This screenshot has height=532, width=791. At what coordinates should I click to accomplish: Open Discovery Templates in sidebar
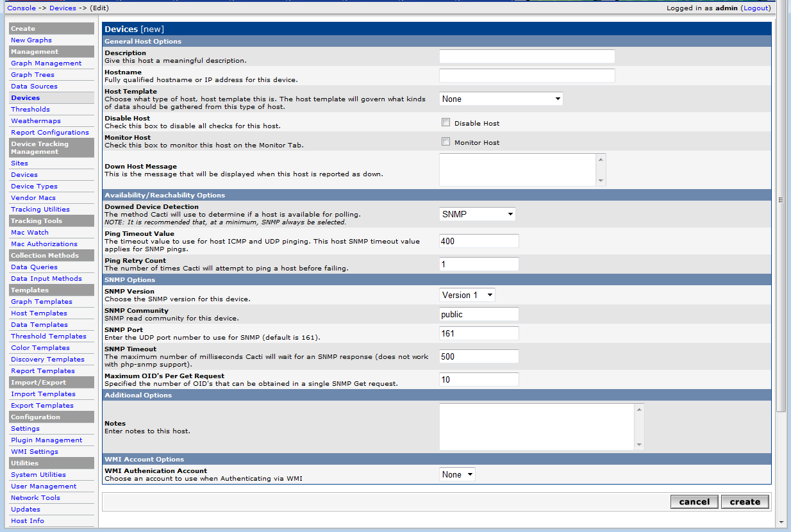(47, 359)
